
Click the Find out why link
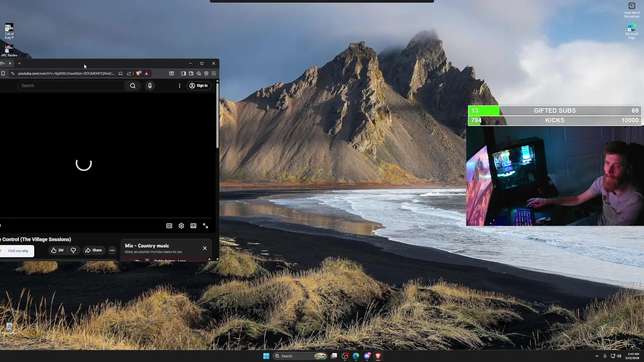click(18, 251)
